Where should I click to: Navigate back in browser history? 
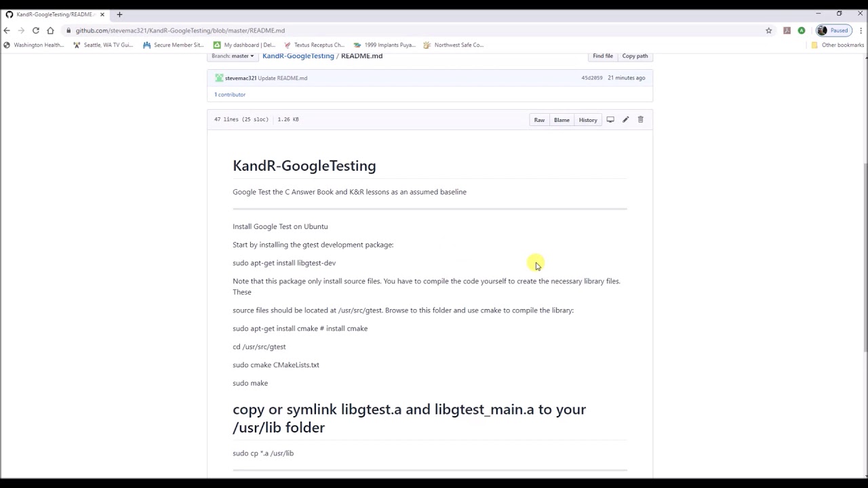tap(7, 30)
